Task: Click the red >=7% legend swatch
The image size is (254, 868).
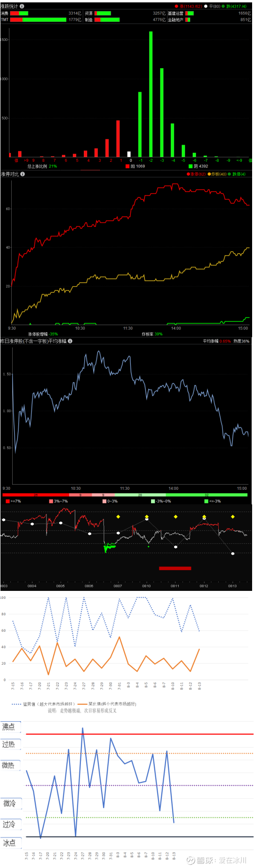Action: pos(8,501)
